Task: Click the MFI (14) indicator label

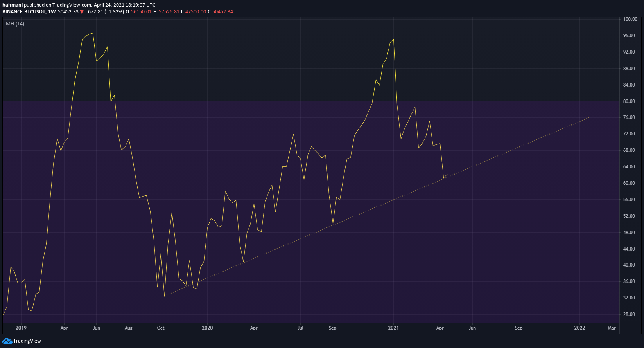Action: point(15,24)
